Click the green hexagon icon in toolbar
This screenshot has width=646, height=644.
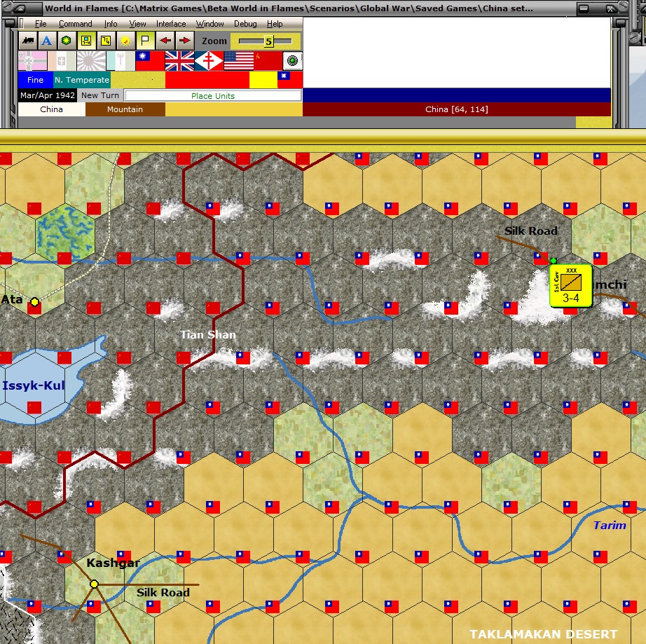coord(67,41)
